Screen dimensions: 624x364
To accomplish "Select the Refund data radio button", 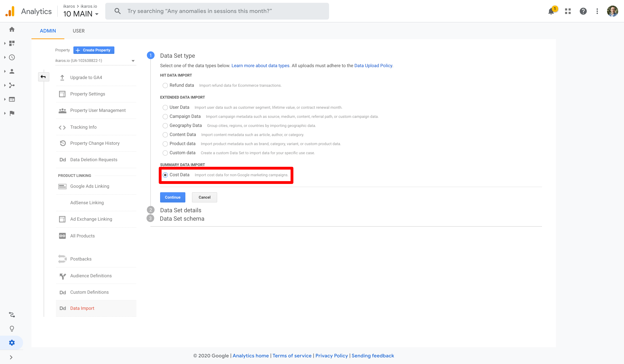I will [165, 85].
